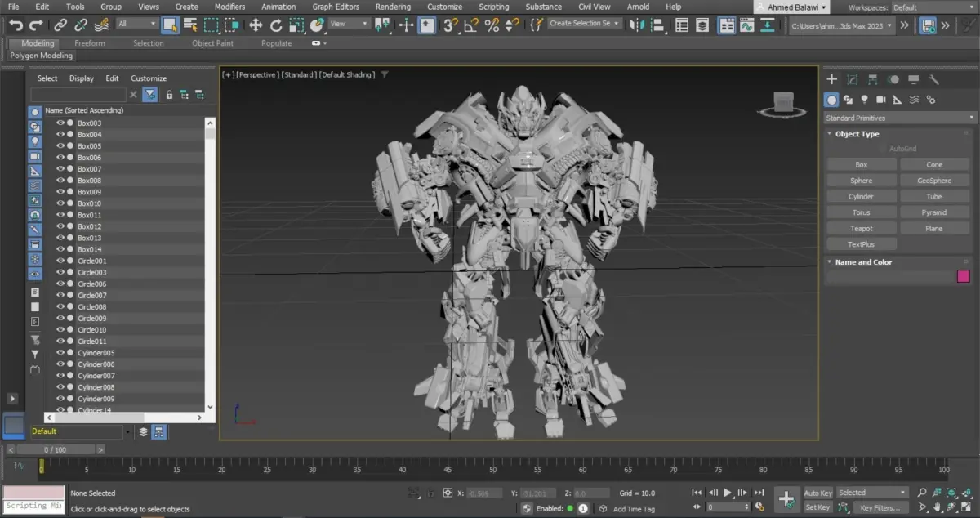Switch to the Freeform ribbon tab

[x=90, y=43]
